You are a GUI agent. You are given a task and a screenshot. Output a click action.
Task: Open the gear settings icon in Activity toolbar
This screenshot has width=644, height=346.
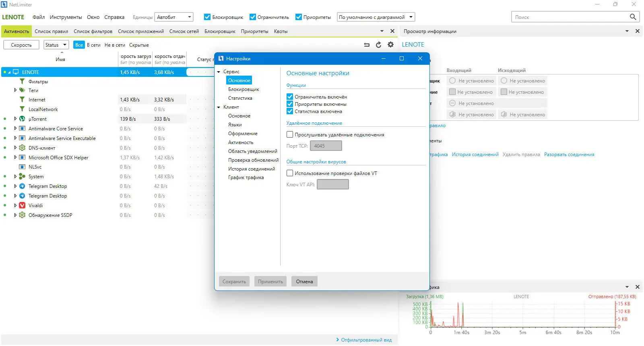[390, 45]
